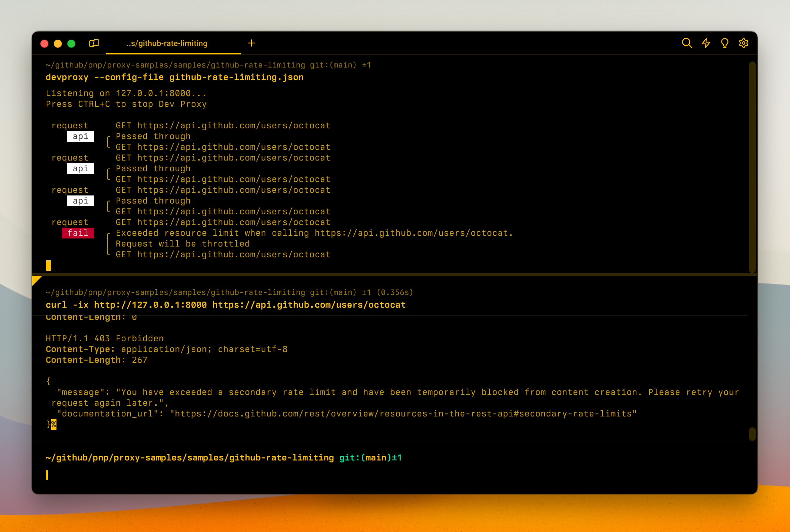Select the '..s/github-rate-limiting' tab
The width and height of the screenshot is (790, 532).
166,43
